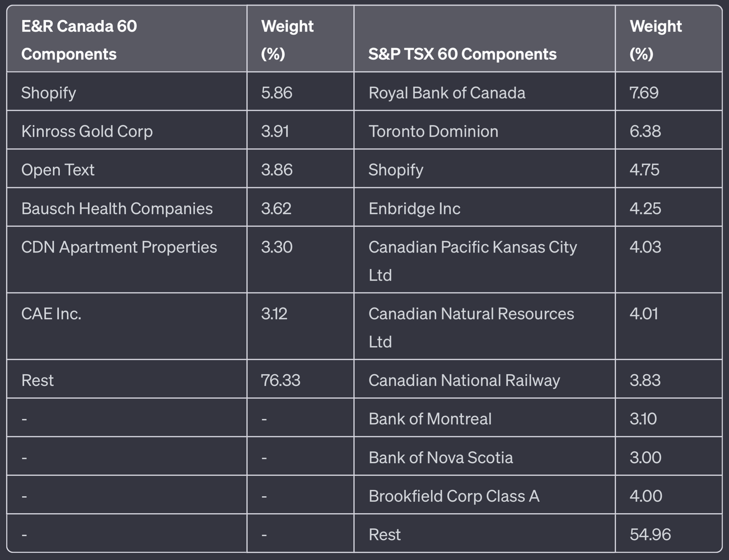Click the Enbridge Inc cell

414,208
